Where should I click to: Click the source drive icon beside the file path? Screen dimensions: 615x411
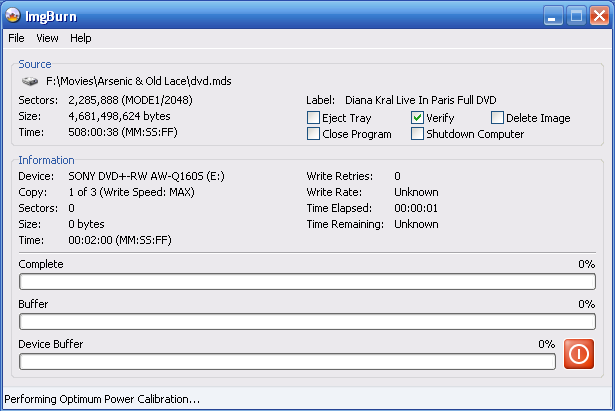tap(30, 81)
